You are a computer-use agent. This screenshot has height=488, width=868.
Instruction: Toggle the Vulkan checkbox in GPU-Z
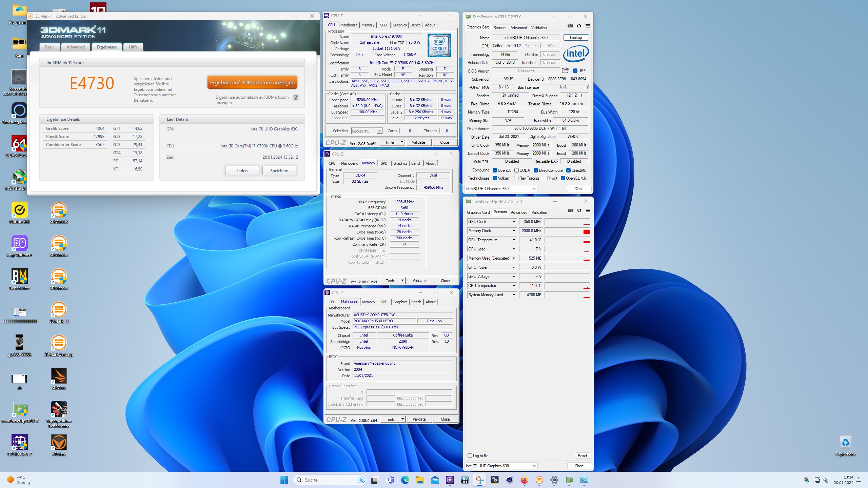pos(495,178)
